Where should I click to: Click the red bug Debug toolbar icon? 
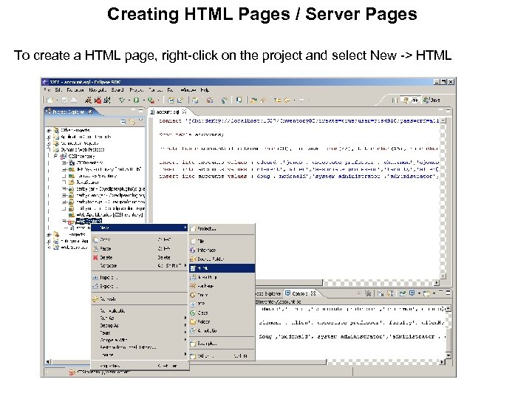tap(98, 100)
